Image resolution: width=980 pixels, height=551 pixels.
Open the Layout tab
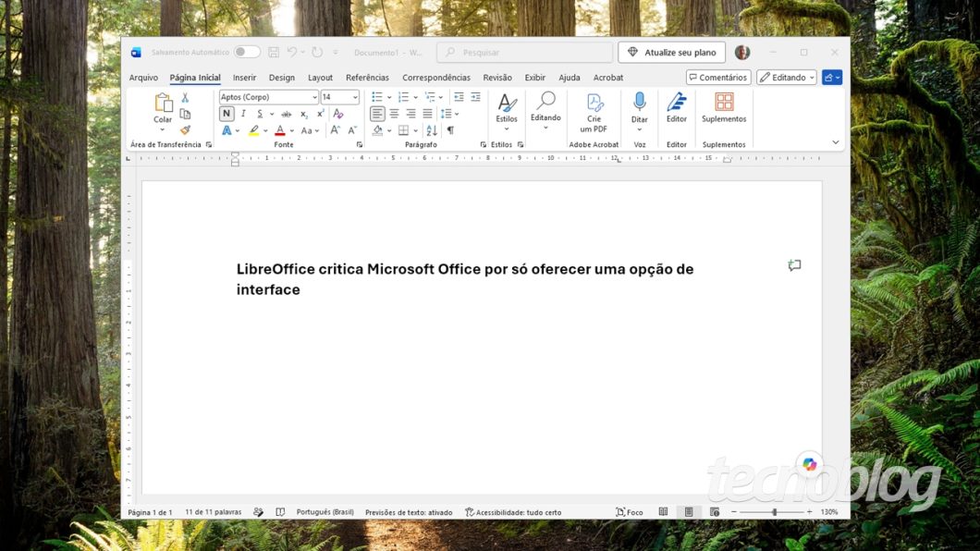pyautogui.click(x=320, y=78)
